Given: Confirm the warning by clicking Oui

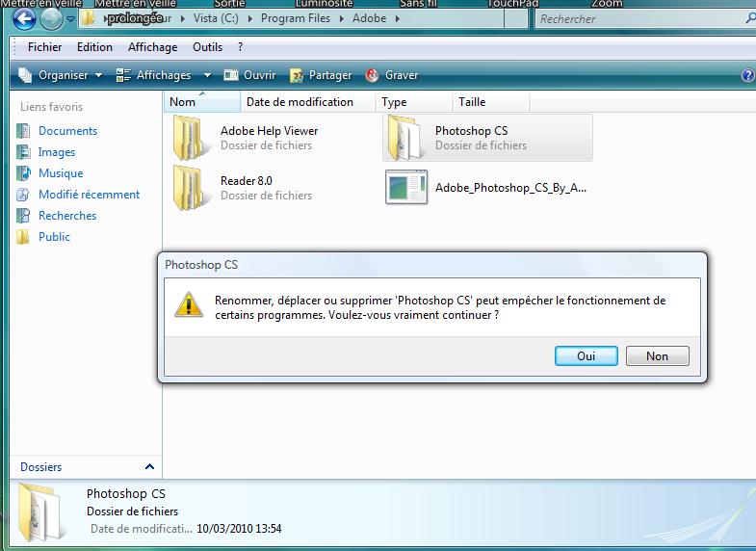Looking at the screenshot, I should pyautogui.click(x=586, y=356).
